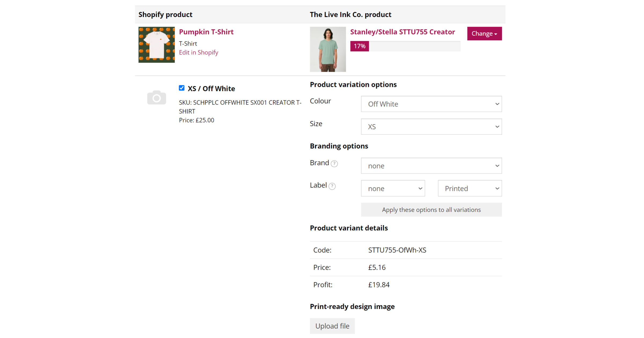Viewport: 644px width, 338px height.
Task: Click the Shopify product column header
Action: (165, 14)
